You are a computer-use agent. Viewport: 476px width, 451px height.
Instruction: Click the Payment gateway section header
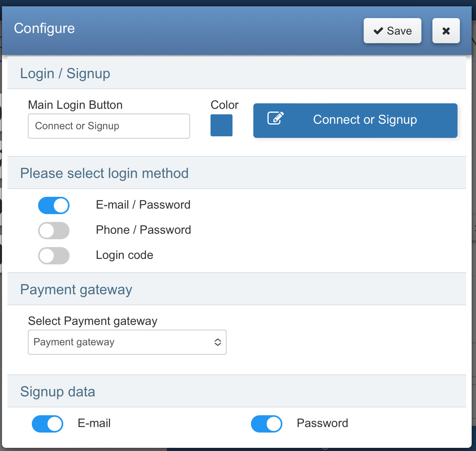(76, 290)
